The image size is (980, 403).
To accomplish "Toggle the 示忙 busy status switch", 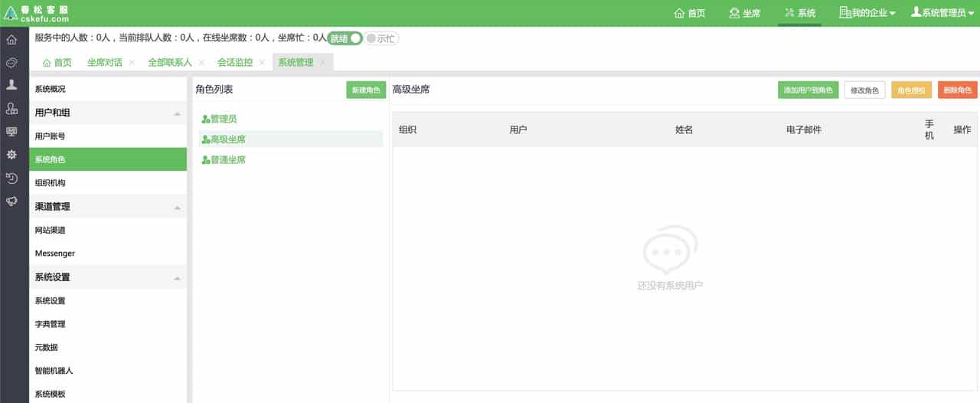I will coord(381,38).
